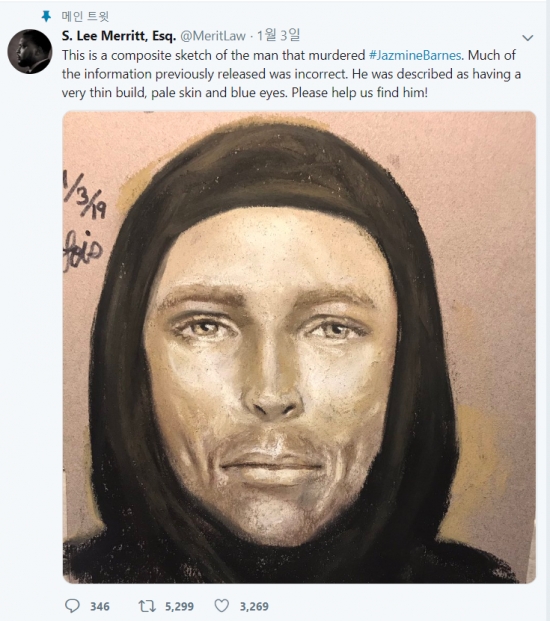550x621 pixels.
Task: Click the tweet text starting "This is a composite"
Action: pyautogui.click(x=291, y=74)
